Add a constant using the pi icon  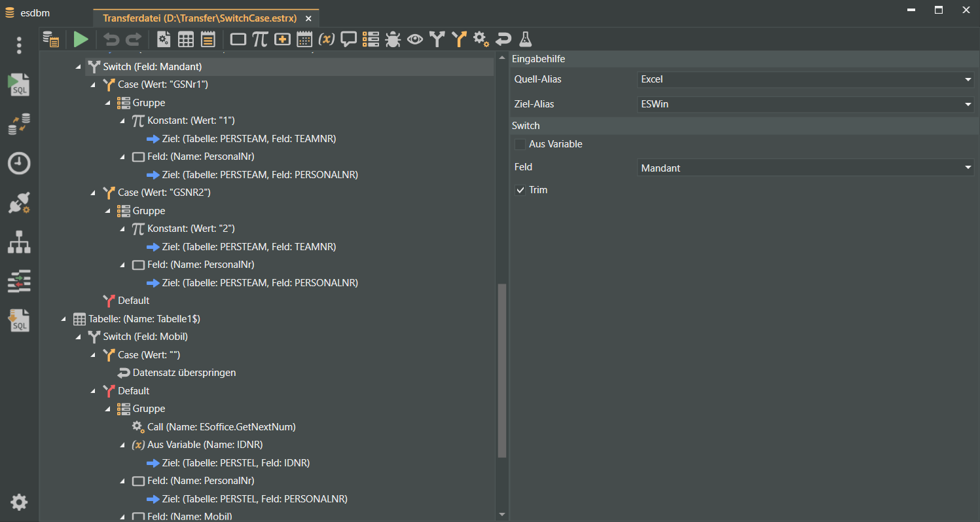coord(260,39)
